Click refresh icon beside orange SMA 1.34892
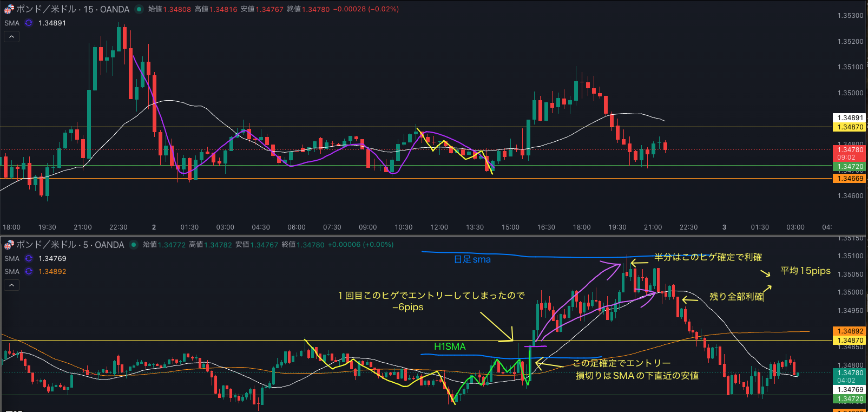Screen dimensions: 868x412 coord(29,271)
